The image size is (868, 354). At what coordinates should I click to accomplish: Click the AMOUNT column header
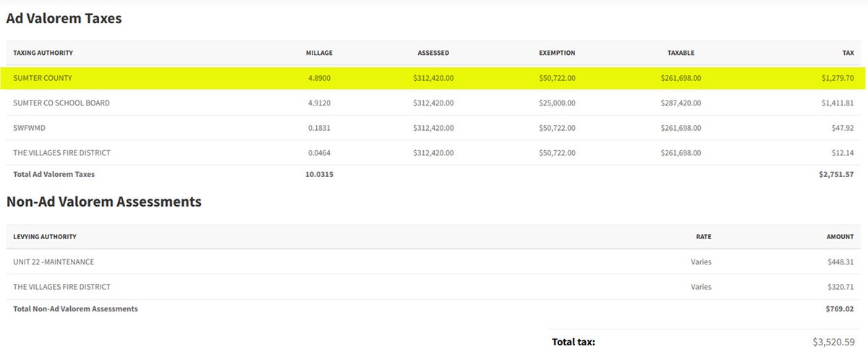[x=840, y=237]
